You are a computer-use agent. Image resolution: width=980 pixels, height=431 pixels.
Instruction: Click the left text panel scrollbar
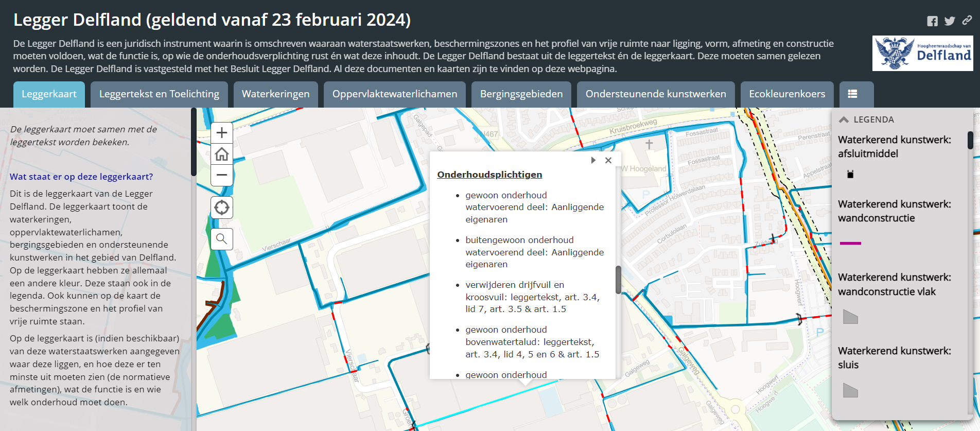click(194, 142)
